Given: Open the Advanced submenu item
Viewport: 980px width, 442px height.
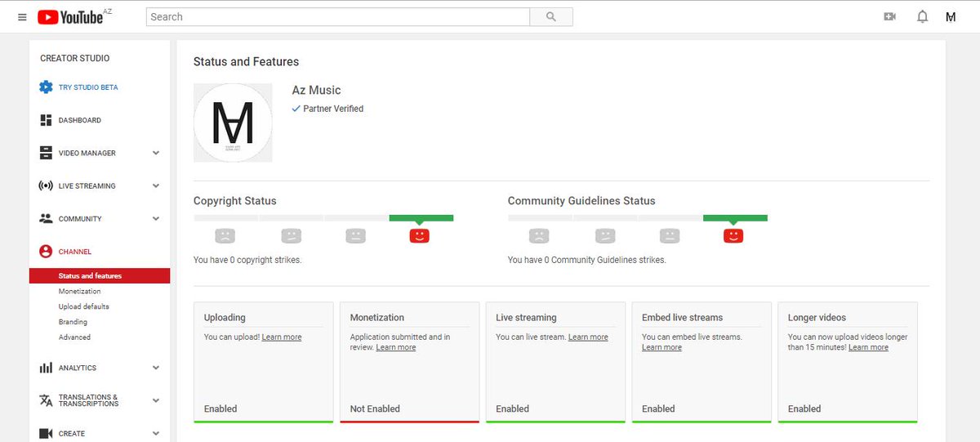Looking at the screenshot, I should (74, 337).
